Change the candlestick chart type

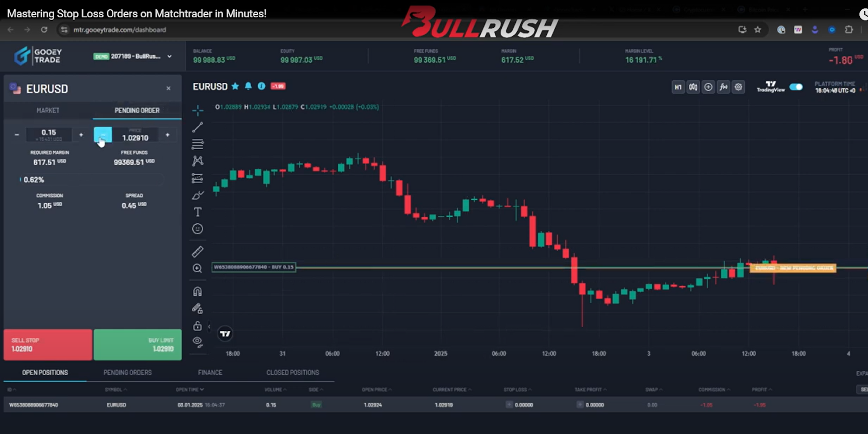tap(693, 87)
